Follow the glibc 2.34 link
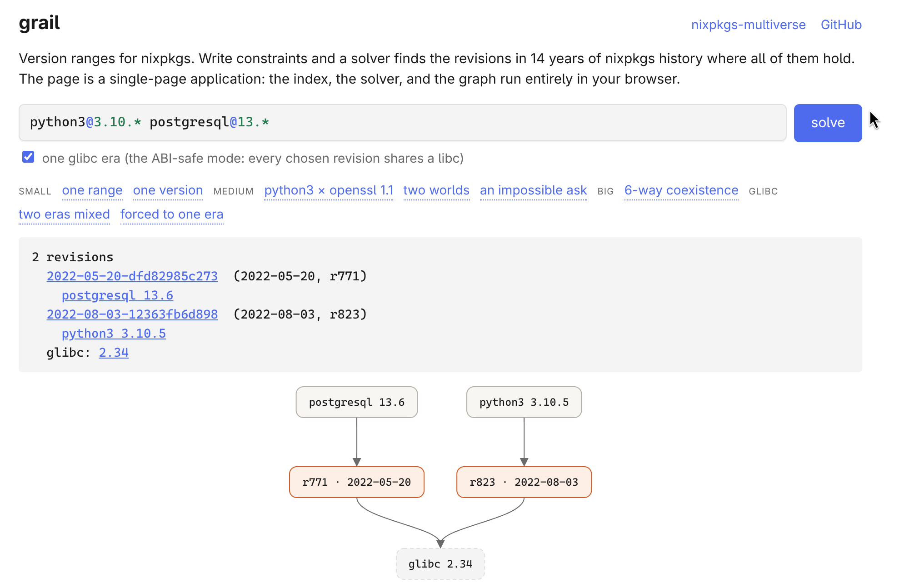Viewport: 924px width, 588px height. (x=114, y=353)
